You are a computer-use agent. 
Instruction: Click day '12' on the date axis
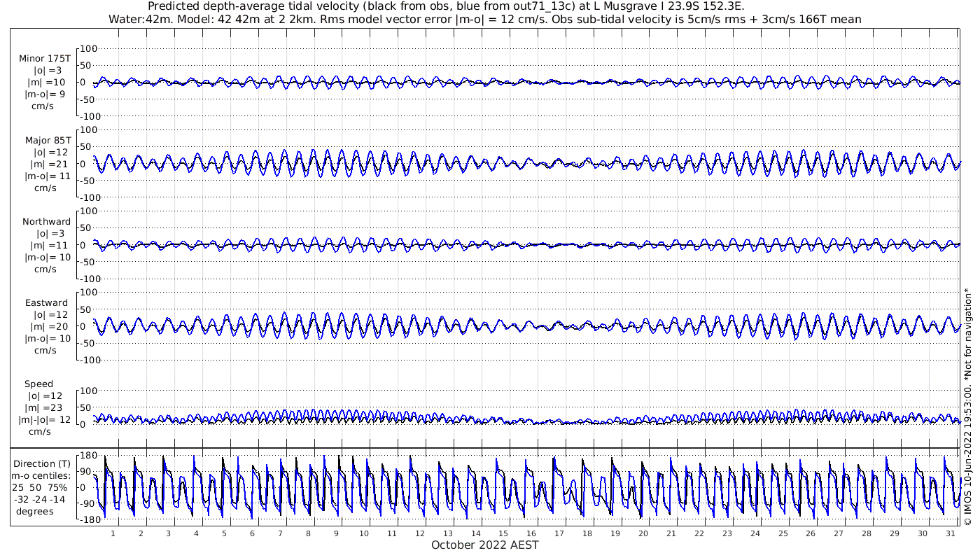point(419,533)
